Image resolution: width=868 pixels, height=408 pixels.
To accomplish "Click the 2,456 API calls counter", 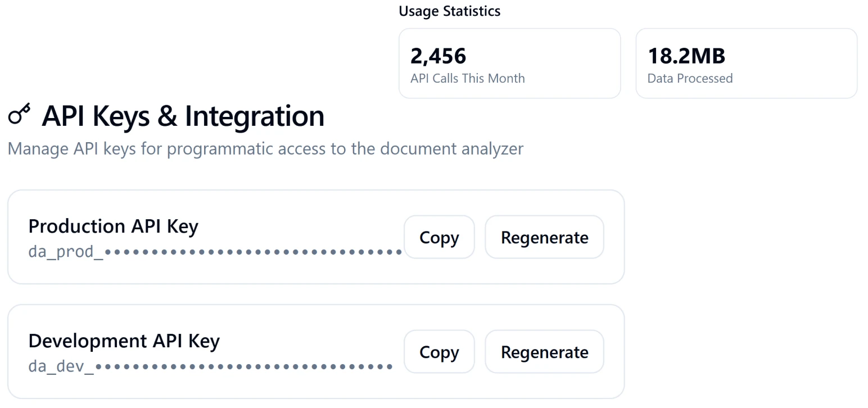I will 438,56.
